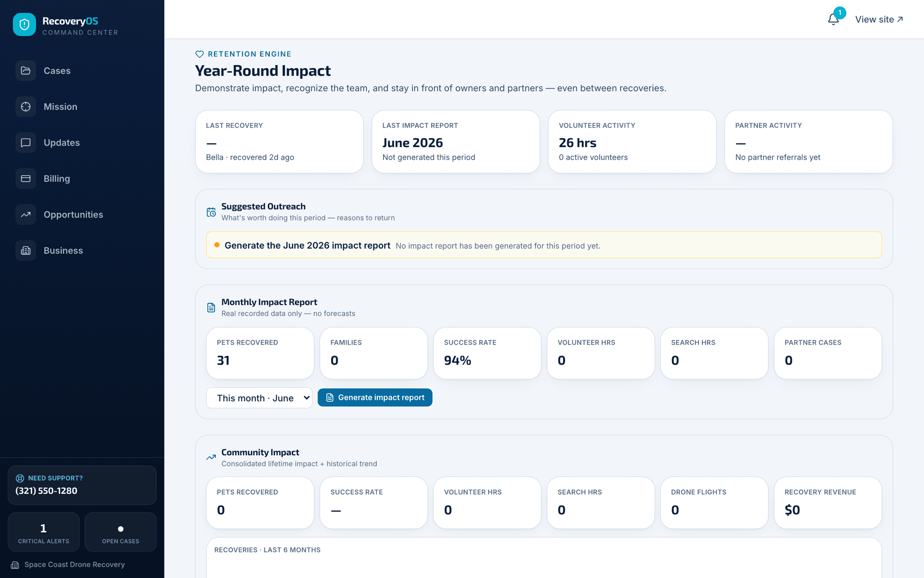
Task: Expand the This month June dropdown
Action: 259,398
